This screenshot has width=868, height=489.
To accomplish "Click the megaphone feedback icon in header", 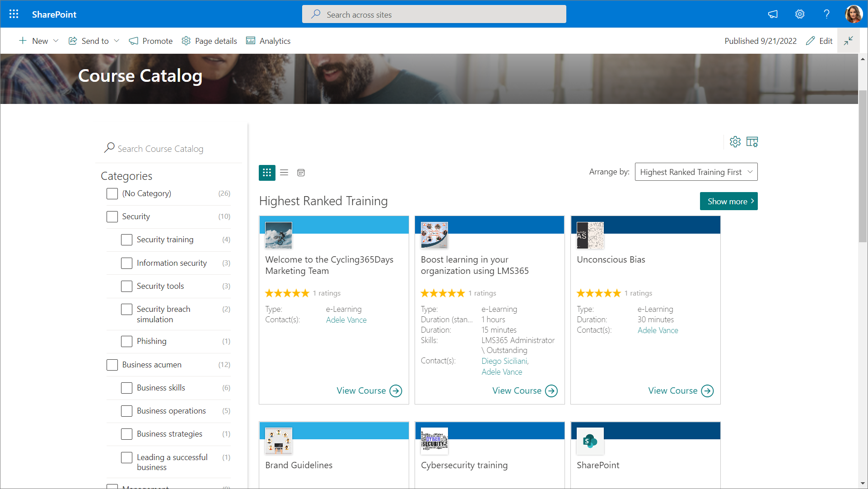I will coord(773,14).
